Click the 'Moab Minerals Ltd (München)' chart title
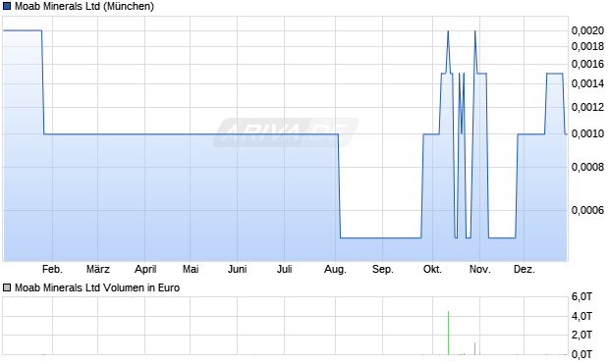Image resolution: width=609 pixels, height=364 pixels. tap(84, 6)
